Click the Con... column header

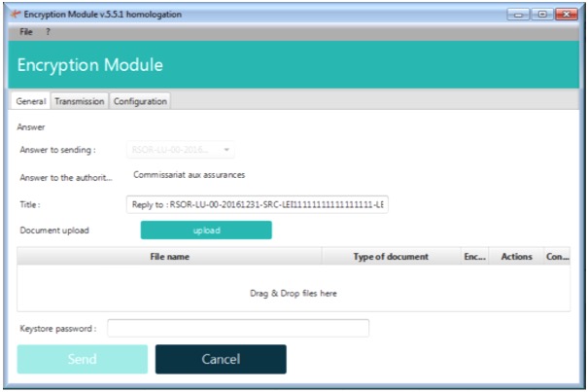click(558, 257)
